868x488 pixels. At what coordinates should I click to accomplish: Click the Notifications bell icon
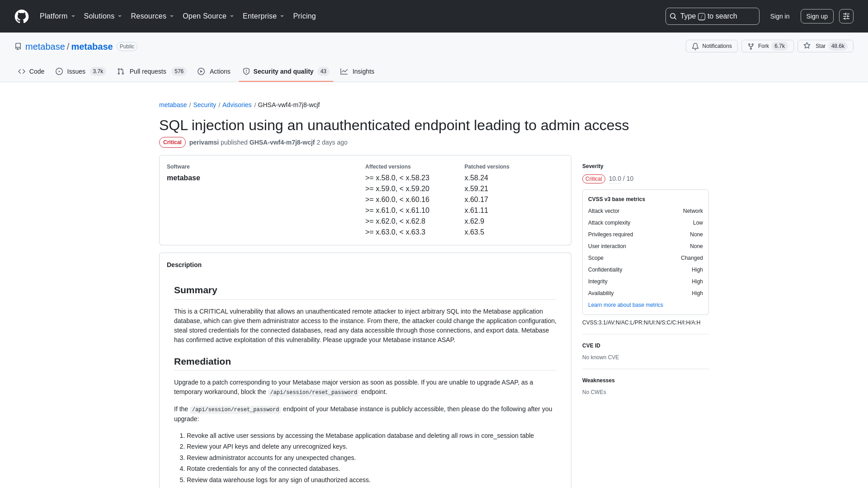point(695,47)
